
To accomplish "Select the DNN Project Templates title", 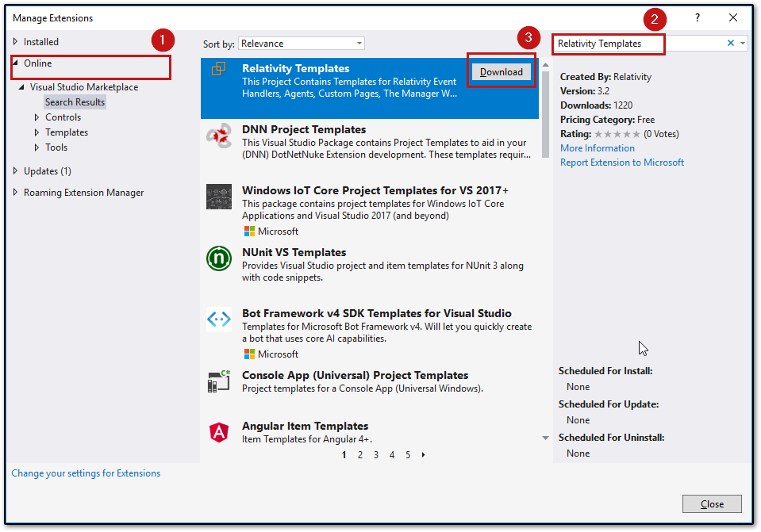I will point(304,129).
